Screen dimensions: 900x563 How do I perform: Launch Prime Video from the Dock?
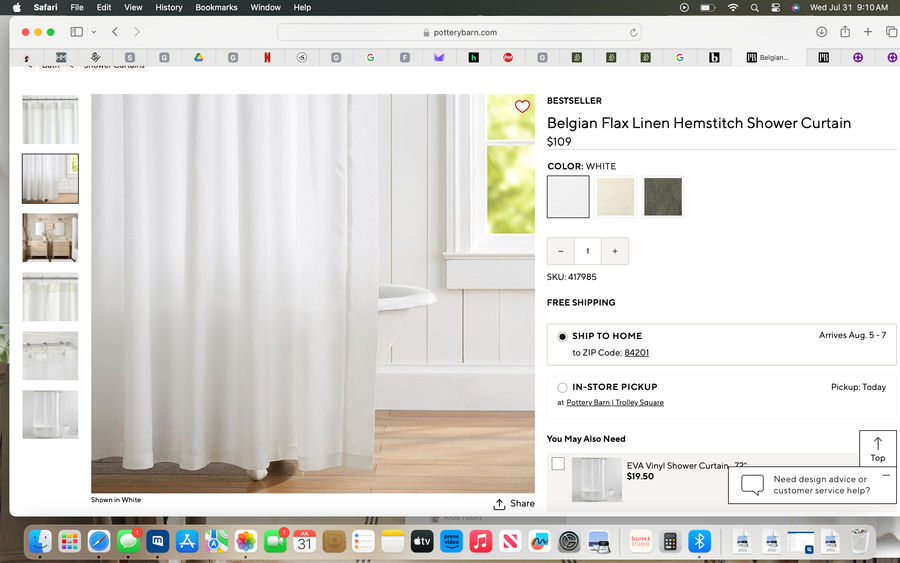point(451,541)
